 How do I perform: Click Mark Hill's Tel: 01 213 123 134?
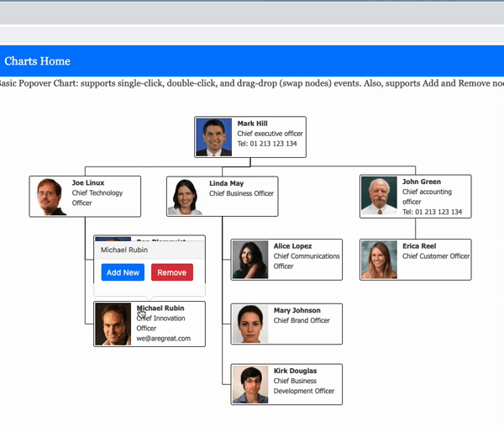[x=267, y=144]
